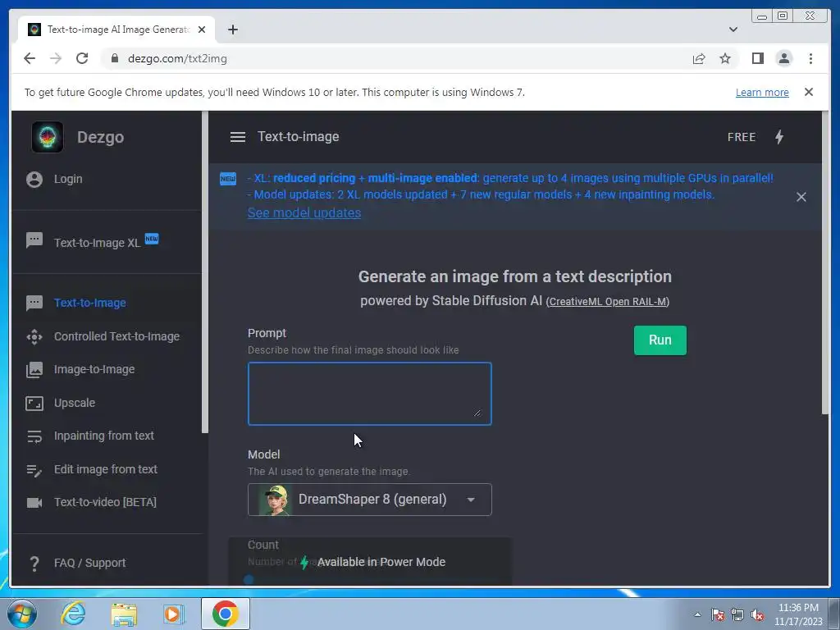Open CreativeML Open RAIL-M license link
The image size is (840, 630).
coord(608,302)
